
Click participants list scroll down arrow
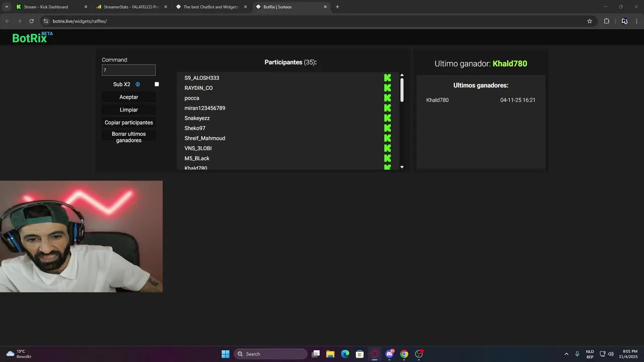402,167
